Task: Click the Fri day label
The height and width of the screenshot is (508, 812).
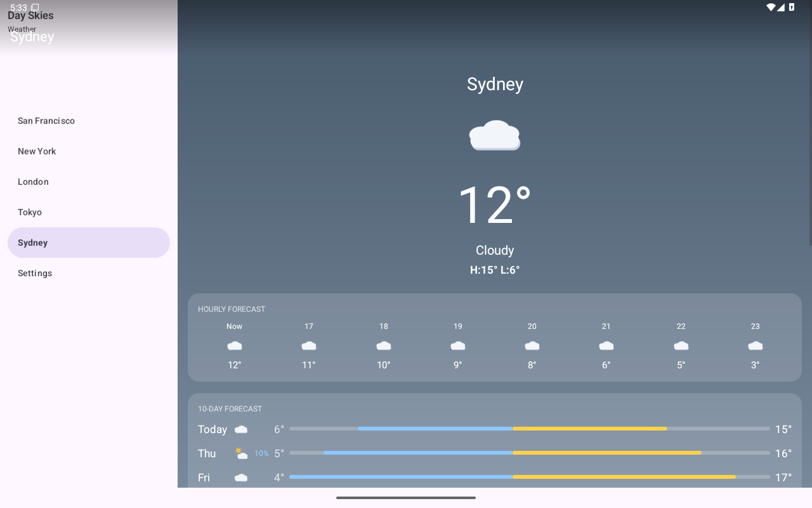Action: 204,478
